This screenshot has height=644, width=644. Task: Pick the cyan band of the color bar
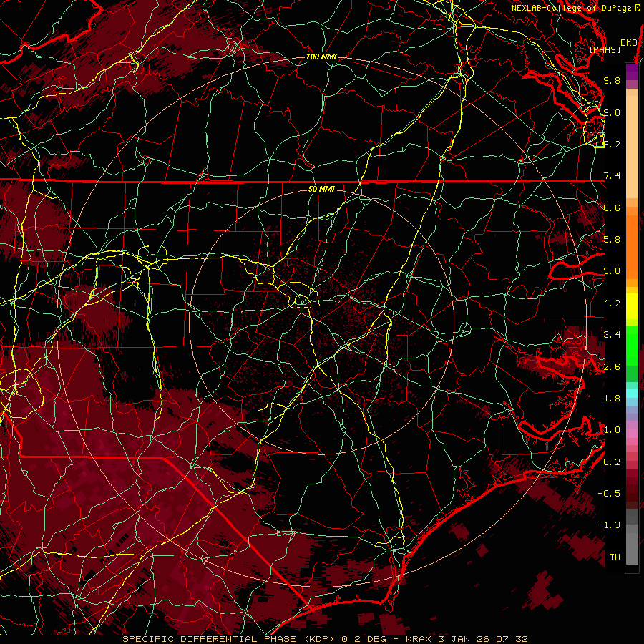point(632,393)
